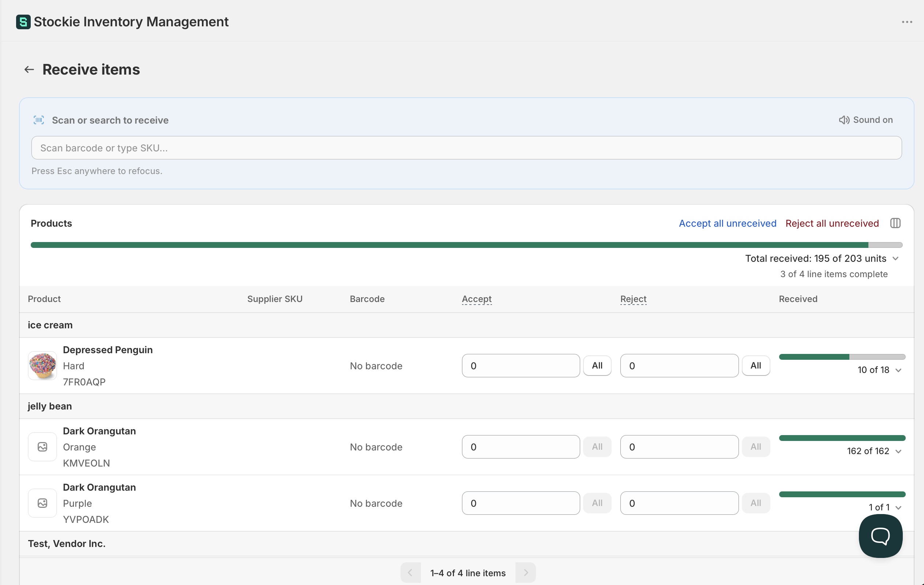Expand the 162 of 162 received details
This screenshot has height=585, width=924.
coord(898,452)
